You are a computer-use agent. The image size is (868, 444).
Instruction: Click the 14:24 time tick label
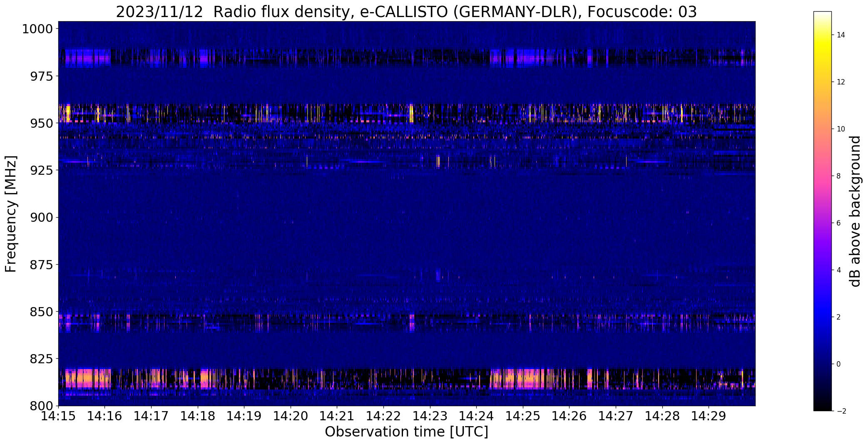[477, 416]
